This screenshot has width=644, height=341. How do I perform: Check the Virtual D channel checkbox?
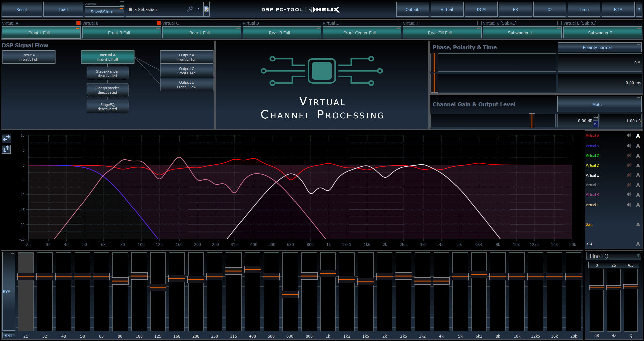(239, 23)
